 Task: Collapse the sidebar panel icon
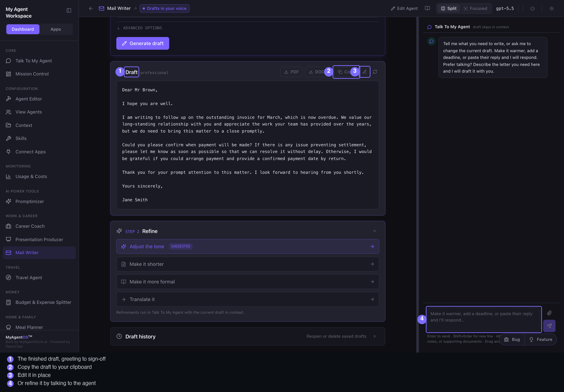tap(69, 10)
